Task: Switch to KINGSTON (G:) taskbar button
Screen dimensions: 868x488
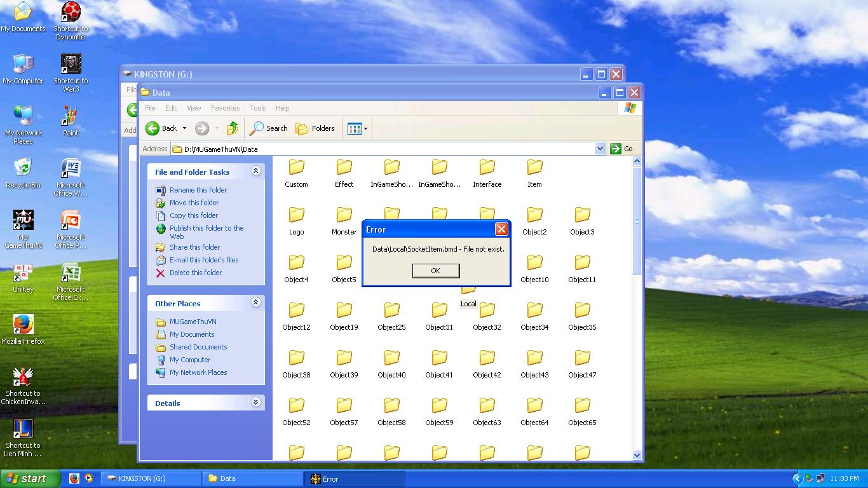Action: [152, 478]
